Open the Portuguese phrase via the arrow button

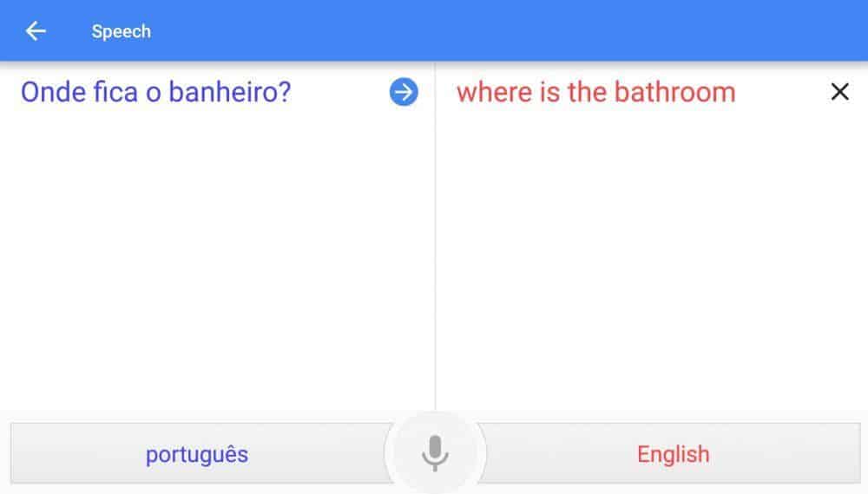click(x=404, y=92)
